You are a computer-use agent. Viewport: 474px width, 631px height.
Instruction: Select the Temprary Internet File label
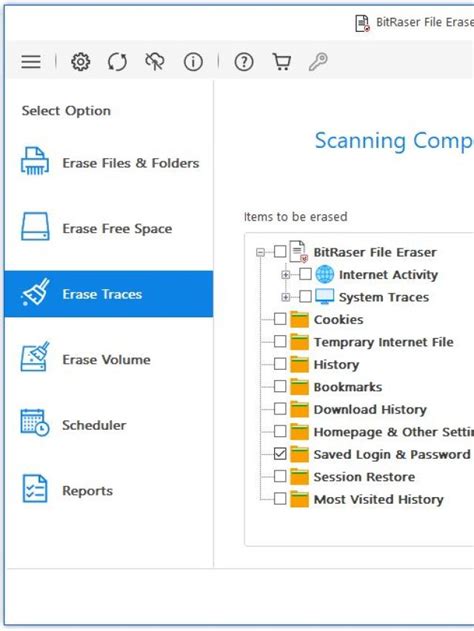(383, 342)
